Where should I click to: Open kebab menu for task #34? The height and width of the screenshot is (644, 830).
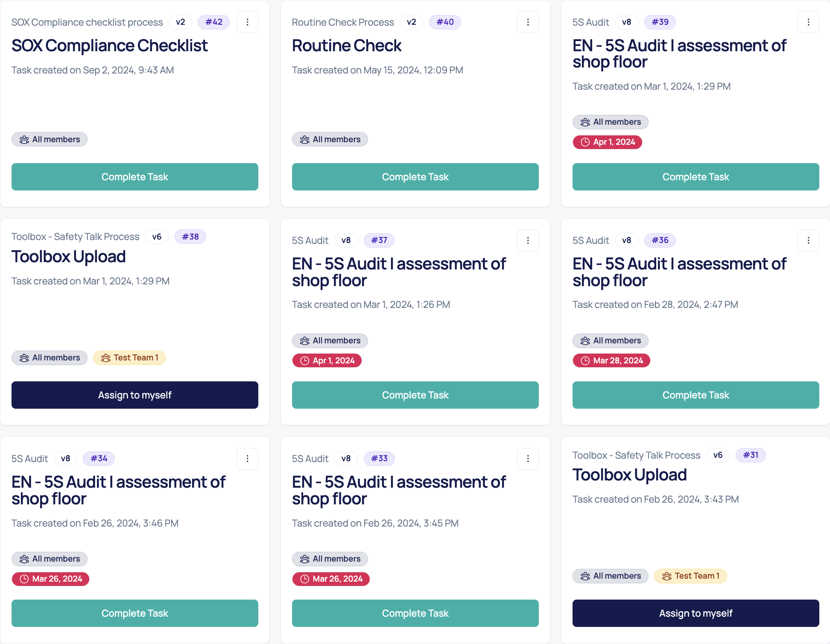tap(247, 459)
